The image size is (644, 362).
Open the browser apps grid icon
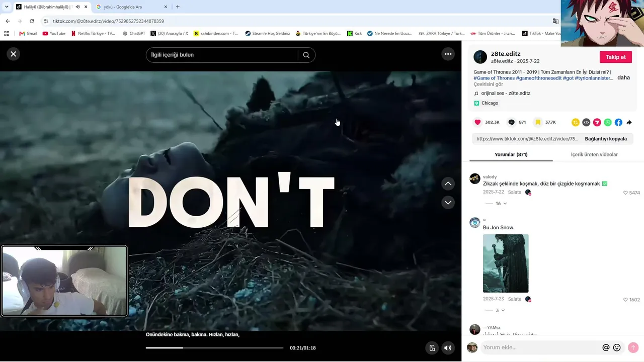click(x=7, y=34)
